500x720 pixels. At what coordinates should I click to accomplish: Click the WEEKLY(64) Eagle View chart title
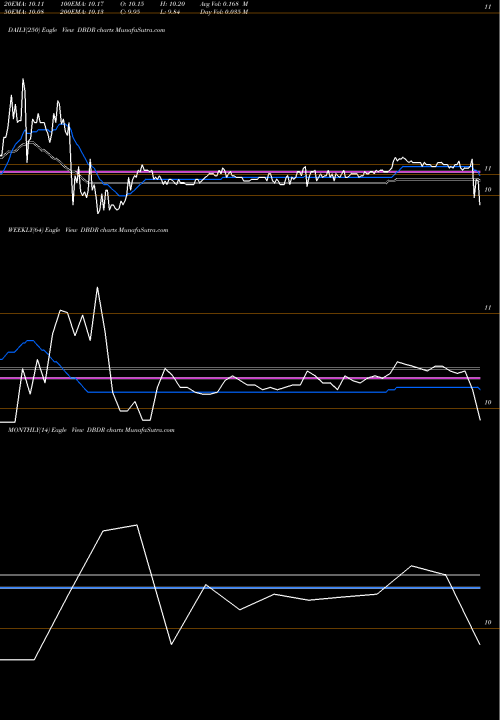(x=88, y=230)
